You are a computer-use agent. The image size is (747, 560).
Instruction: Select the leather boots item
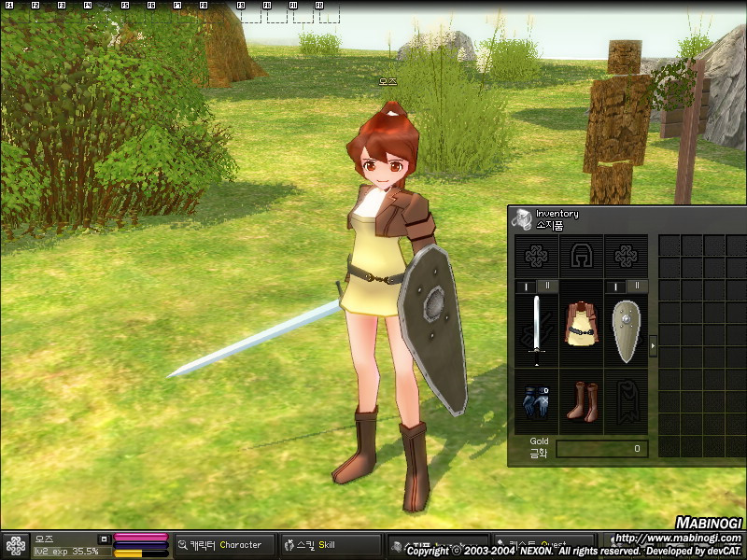(583, 399)
